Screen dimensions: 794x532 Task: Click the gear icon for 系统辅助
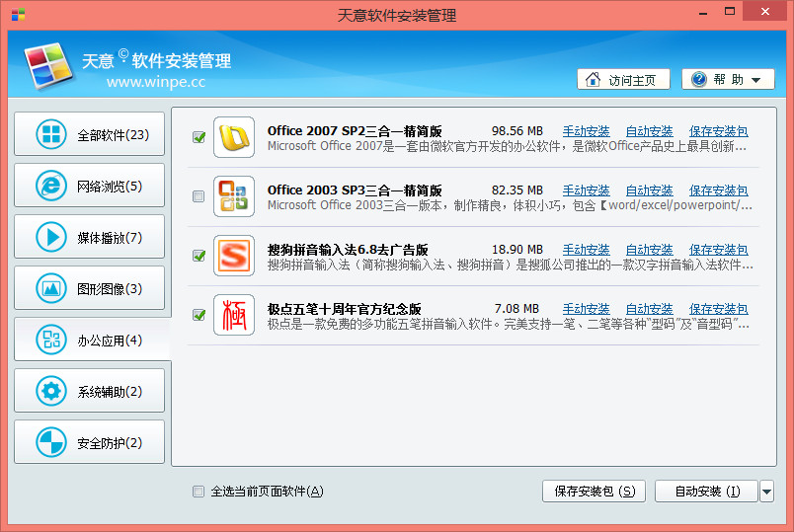51,391
